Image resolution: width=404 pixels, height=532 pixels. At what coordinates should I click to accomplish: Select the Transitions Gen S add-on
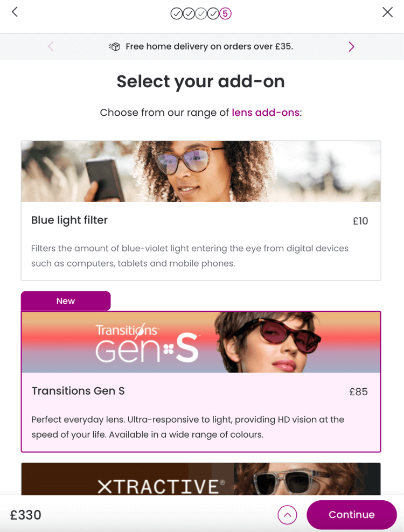tap(200, 412)
